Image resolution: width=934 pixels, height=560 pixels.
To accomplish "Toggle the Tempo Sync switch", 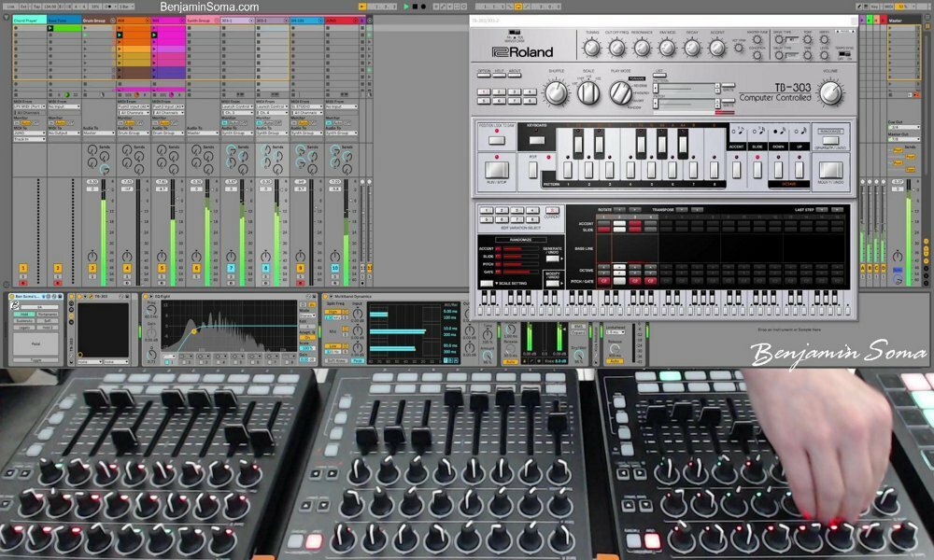I will (x=844, y=54).
